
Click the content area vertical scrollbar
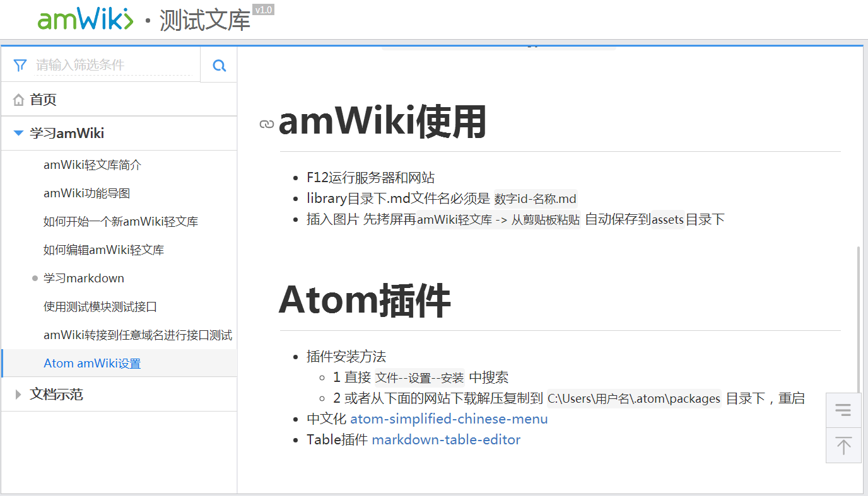pyautogui.click(x=857, y=319)
